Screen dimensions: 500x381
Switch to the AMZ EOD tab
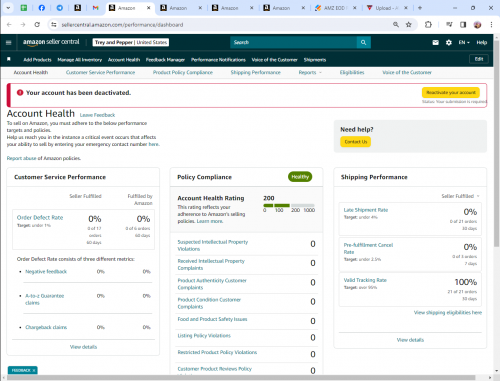coord(335,8)
